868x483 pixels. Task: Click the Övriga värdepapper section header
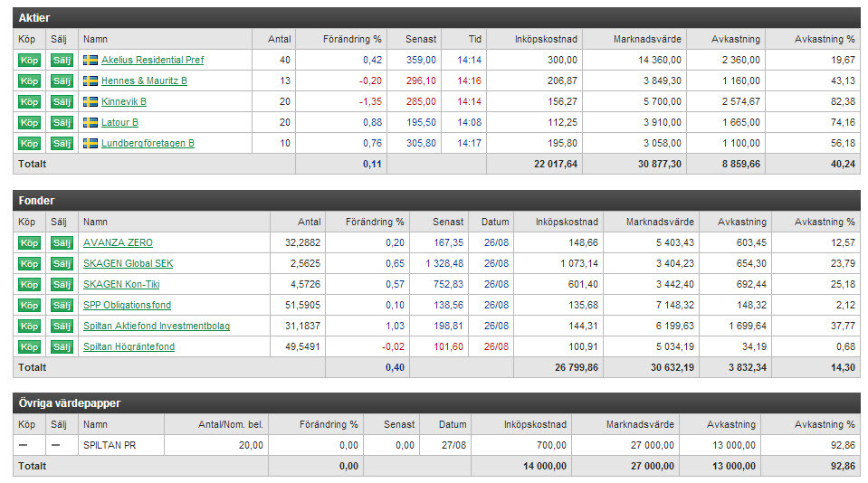(435, 403)
